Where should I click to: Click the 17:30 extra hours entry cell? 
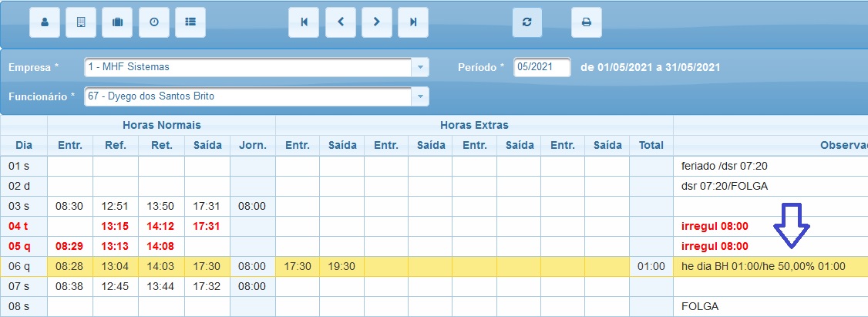coord(298,267)
